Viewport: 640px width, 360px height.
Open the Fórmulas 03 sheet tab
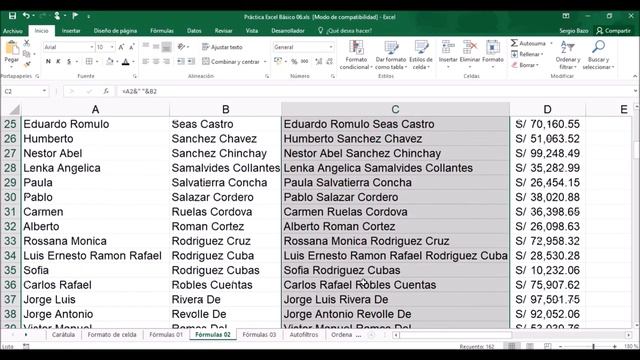tap(259, 335)
